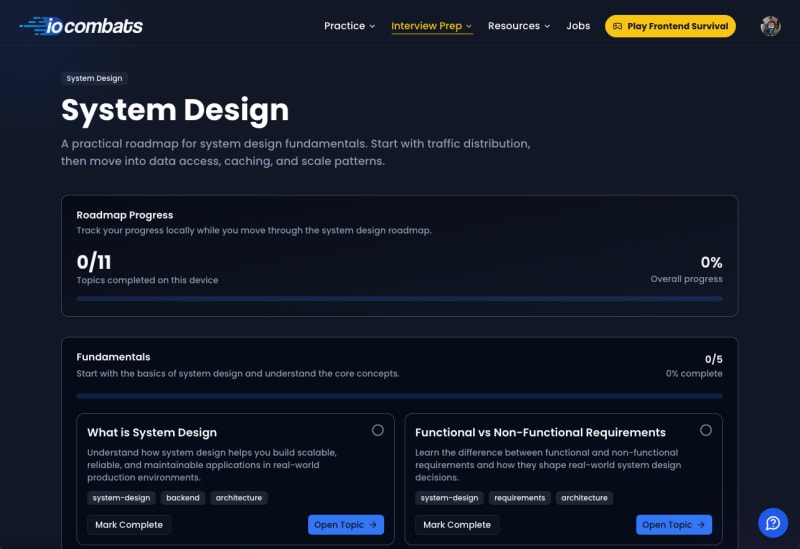Select the backend tag on first card
800x549 pixels.
[183, 497]
